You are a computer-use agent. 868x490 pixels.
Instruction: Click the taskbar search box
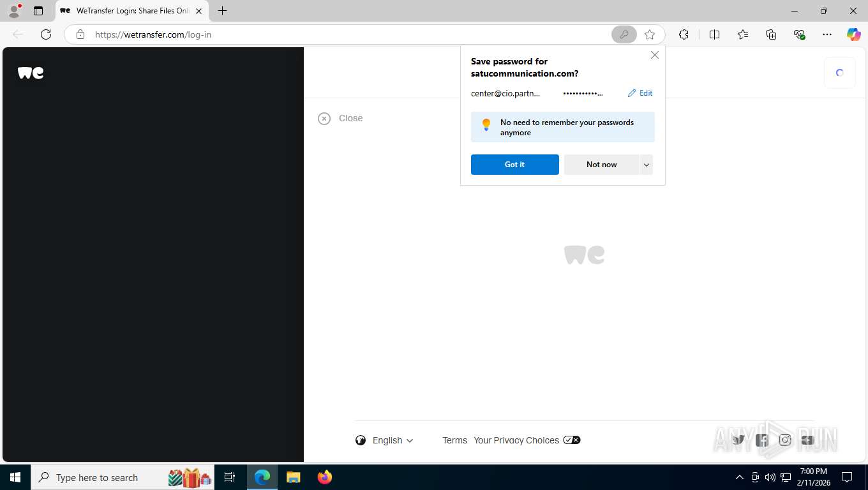[124, 477]
